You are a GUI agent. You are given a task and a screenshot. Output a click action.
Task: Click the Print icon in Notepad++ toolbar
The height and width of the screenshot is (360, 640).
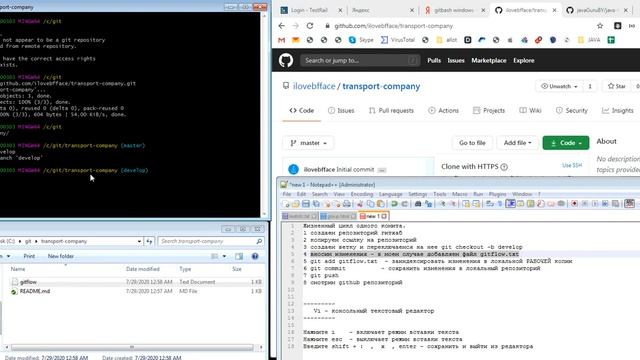347,204
